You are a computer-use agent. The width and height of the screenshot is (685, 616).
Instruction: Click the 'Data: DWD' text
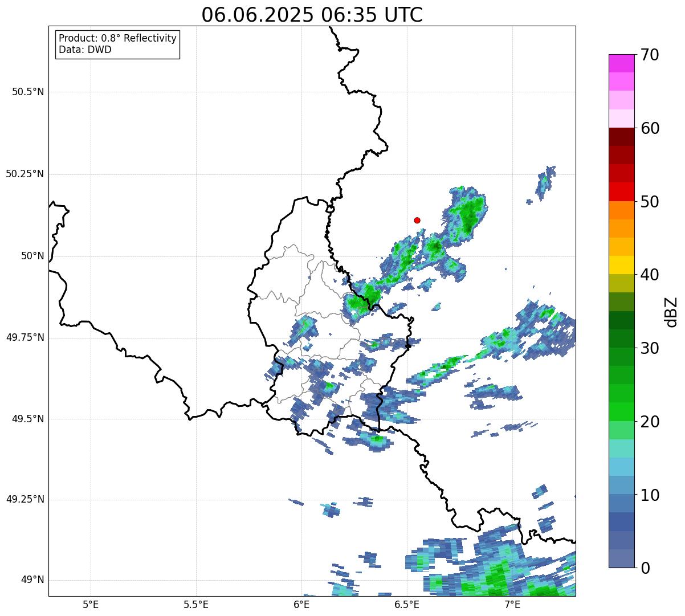85,50
